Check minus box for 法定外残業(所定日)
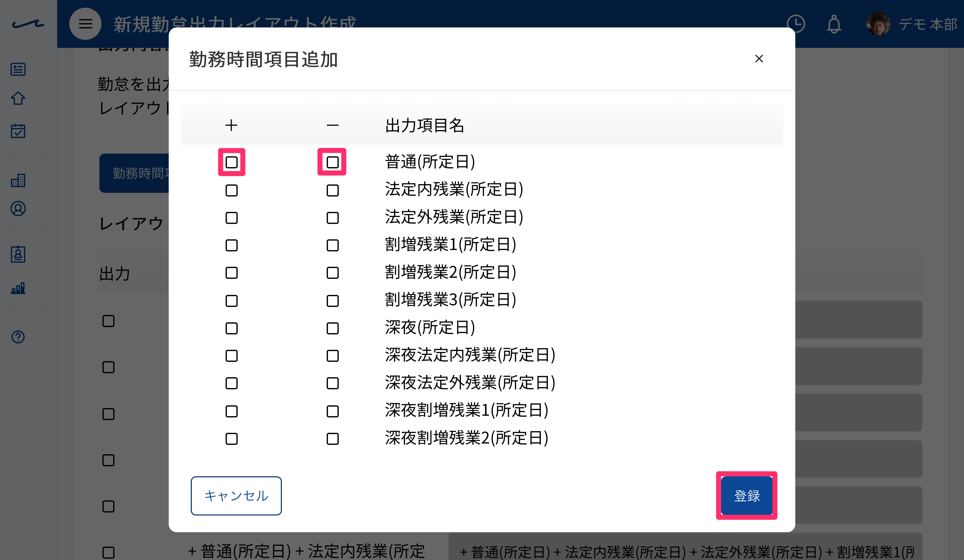The height and width of the screenshot is (560, 964). tap(332, 218)
